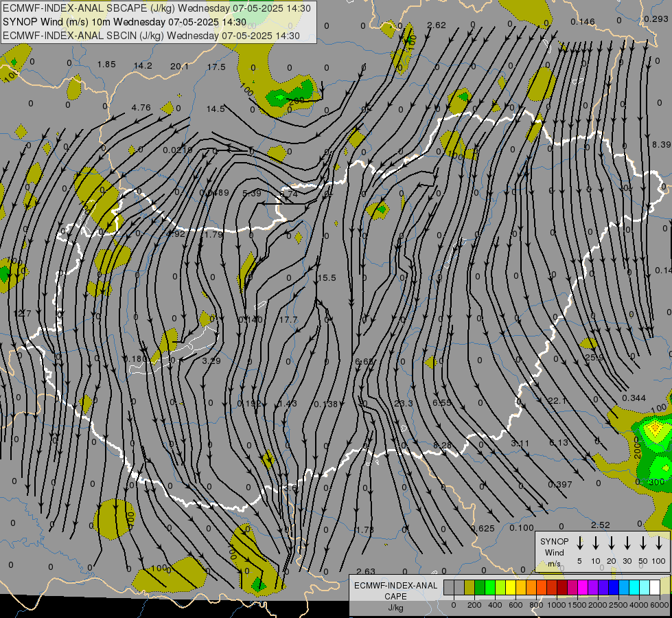
Task: Click the '23.3' value on the map
Action: [x=404, y=403]
